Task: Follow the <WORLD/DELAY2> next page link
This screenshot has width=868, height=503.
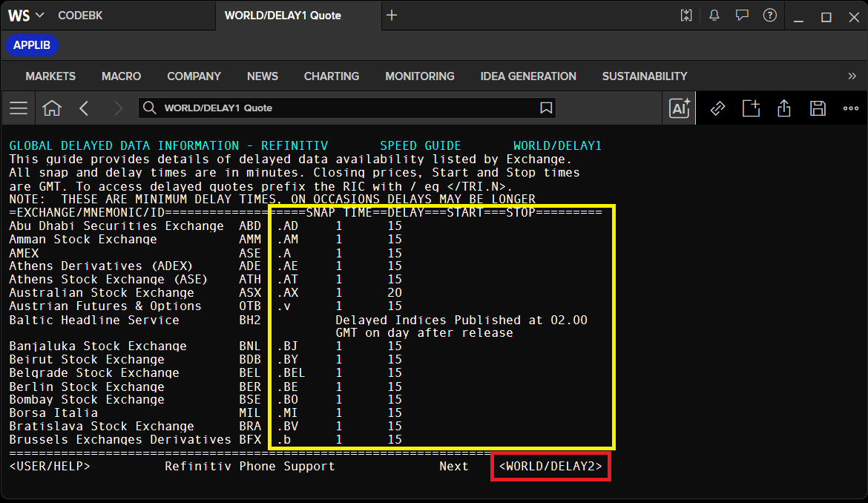Action: [x=550, y=467]
